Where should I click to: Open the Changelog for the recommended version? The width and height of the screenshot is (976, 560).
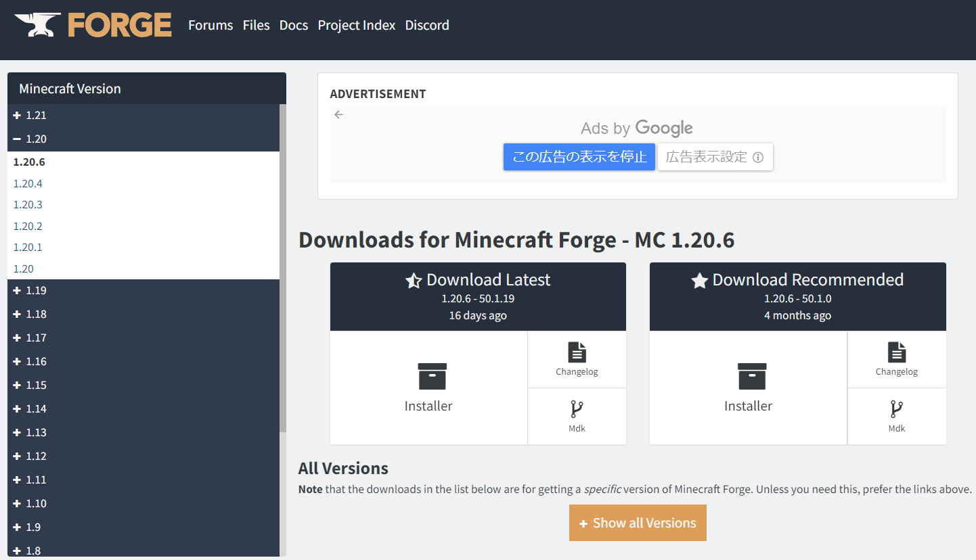[x=896, y=358]
